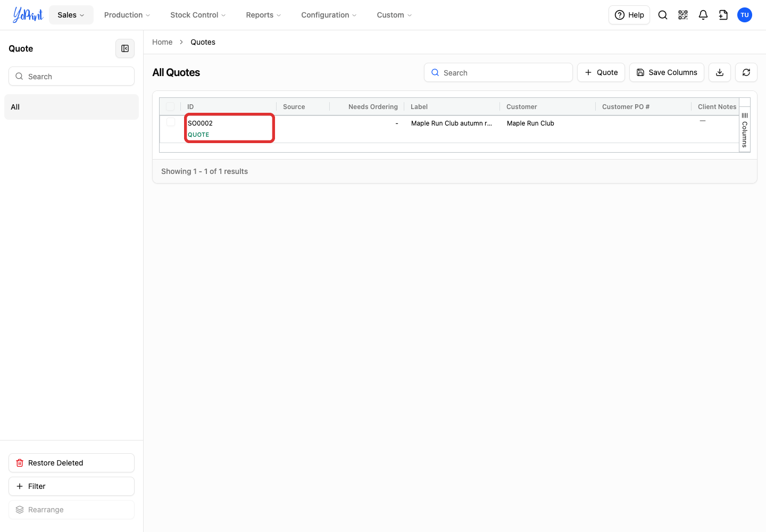Open the TU user avatar menu
This screenshot has height=532, width=766.
pos(745,15)
